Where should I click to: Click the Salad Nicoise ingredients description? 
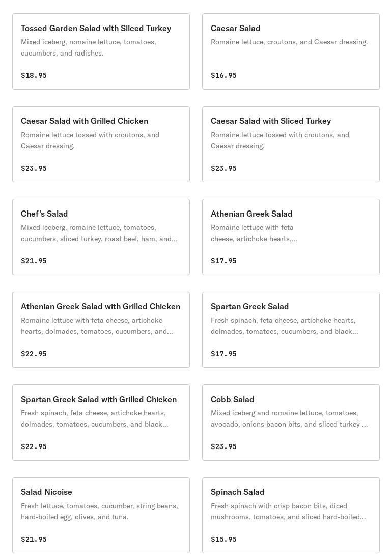coord(99,511)
